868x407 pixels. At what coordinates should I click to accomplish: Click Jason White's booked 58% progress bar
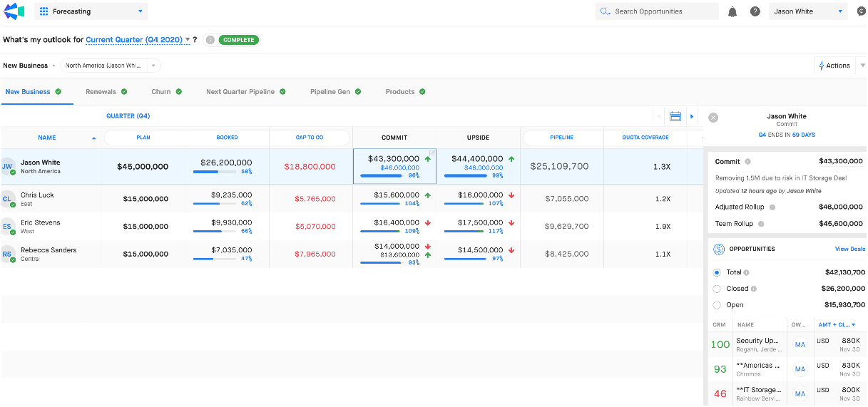[214, 172]
